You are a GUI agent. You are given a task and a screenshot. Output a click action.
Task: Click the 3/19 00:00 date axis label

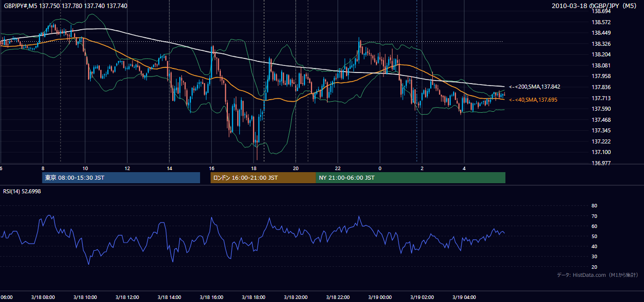click(x=379, y=297)
